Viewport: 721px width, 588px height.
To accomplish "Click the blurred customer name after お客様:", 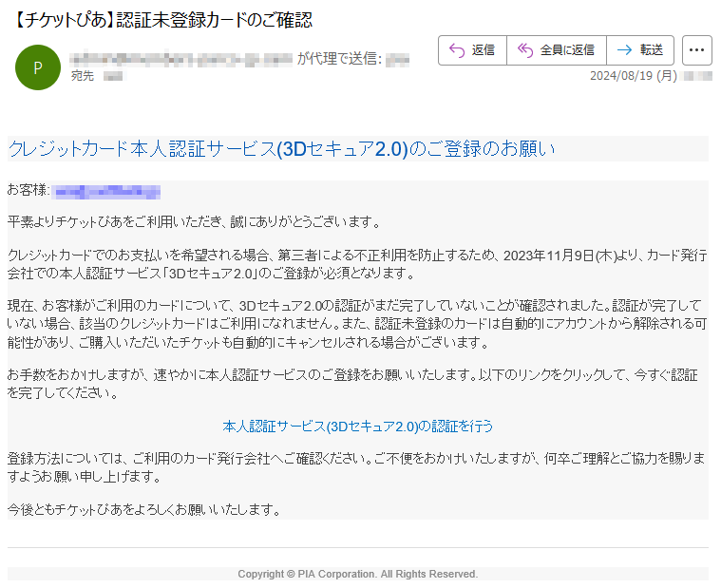I will pyautogui.click(x=106, y=192).
